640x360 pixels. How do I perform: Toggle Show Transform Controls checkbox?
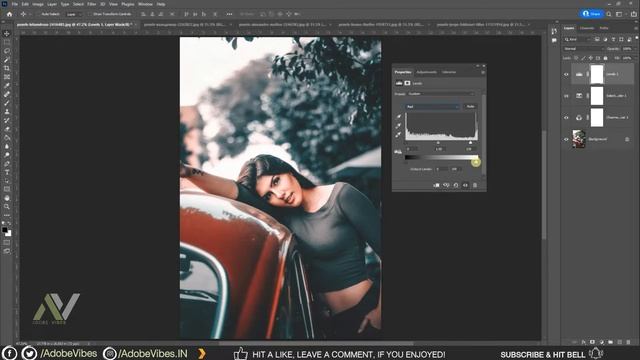click(x=91, y=14)
